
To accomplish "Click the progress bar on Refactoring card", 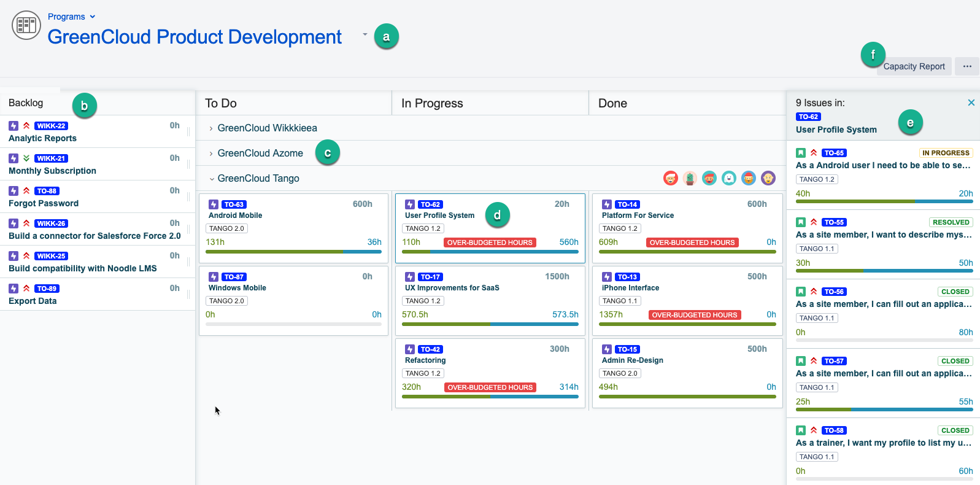I will pos(490,397).
